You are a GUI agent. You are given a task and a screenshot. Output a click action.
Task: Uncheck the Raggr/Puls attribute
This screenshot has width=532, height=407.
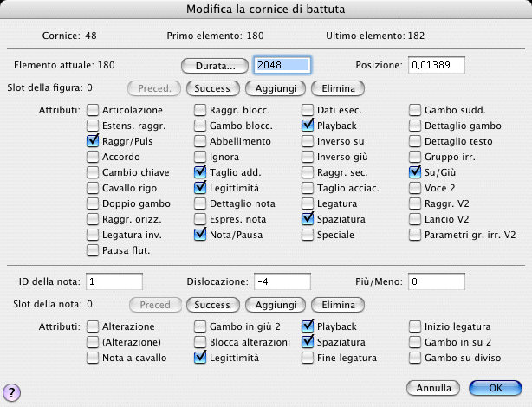pyautogui.click(x=93, y=141)
